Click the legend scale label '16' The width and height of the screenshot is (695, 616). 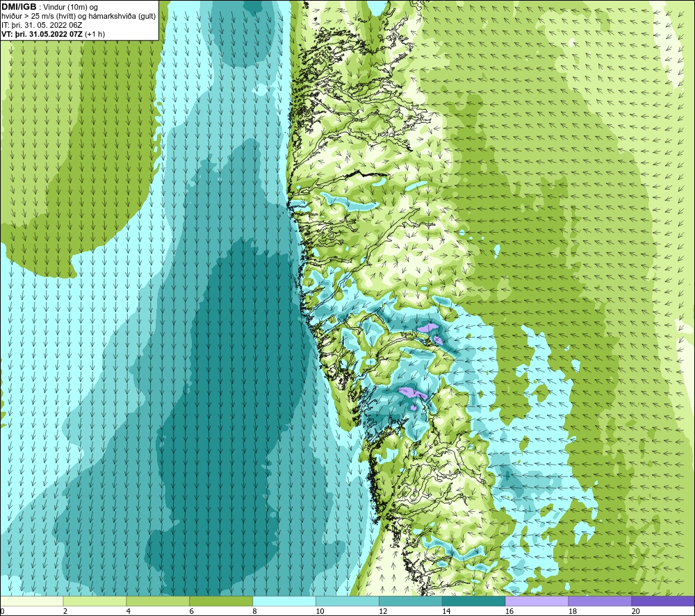click(509, 611)
